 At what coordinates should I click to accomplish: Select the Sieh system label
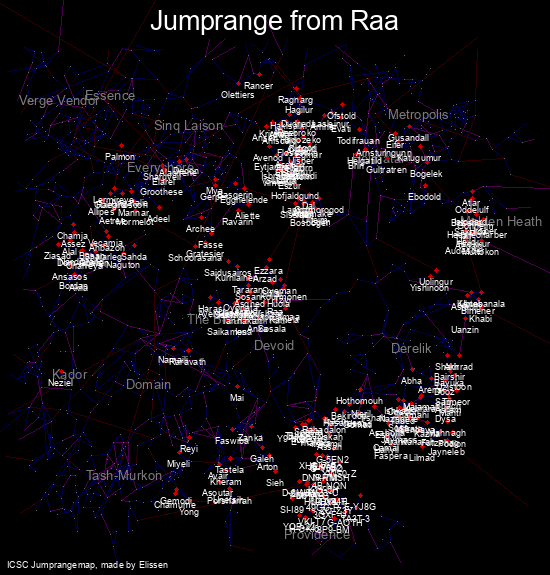tap(275, 483)
